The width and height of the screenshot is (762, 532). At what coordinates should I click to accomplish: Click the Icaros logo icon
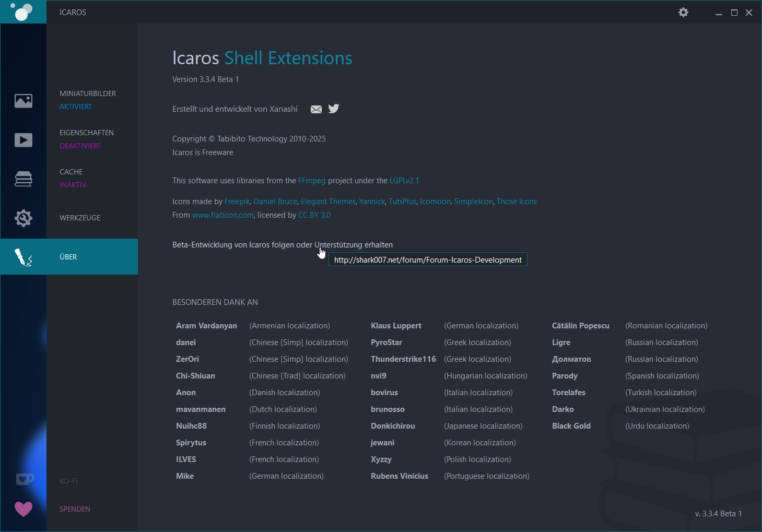click(22, 11)
